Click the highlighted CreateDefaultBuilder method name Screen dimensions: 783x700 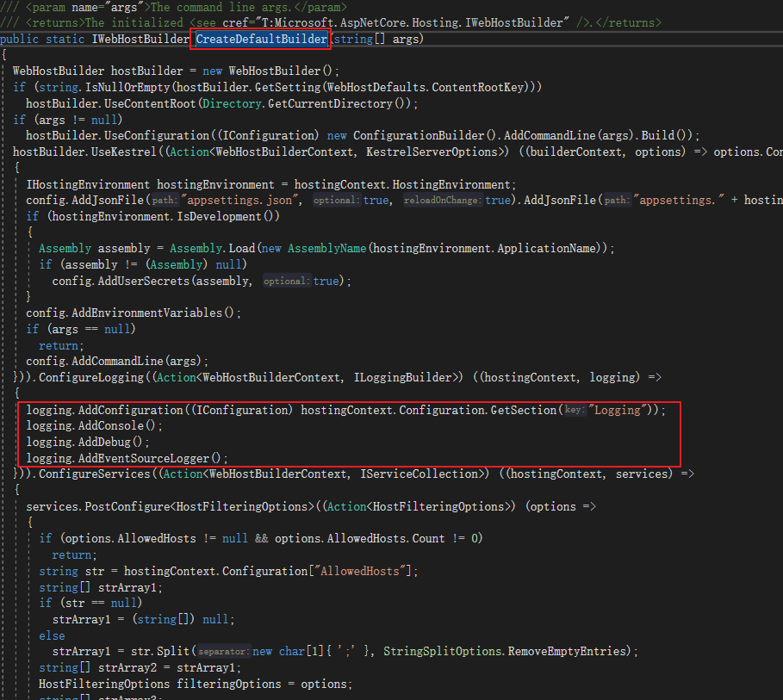[x=260, y=38]
